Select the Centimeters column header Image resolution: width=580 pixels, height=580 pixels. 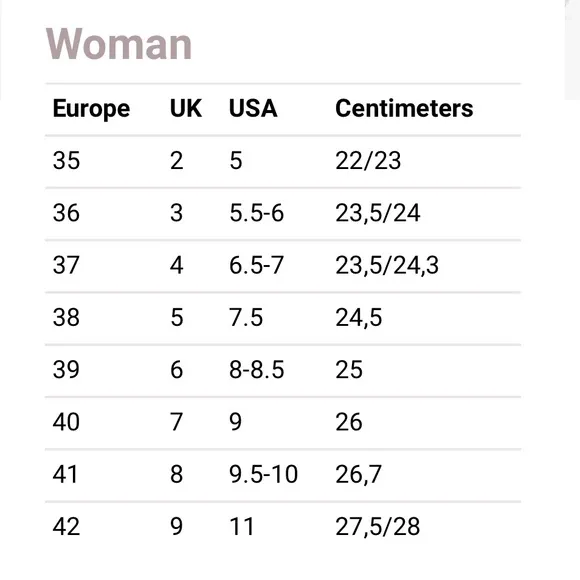click(404, 108)
